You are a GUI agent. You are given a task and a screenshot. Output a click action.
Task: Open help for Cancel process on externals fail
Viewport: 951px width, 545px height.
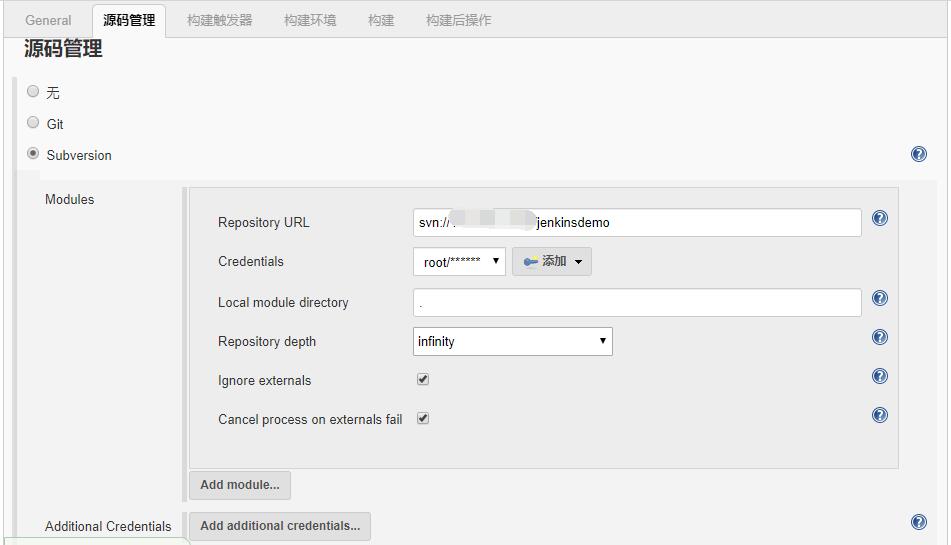tap(879, 415)
